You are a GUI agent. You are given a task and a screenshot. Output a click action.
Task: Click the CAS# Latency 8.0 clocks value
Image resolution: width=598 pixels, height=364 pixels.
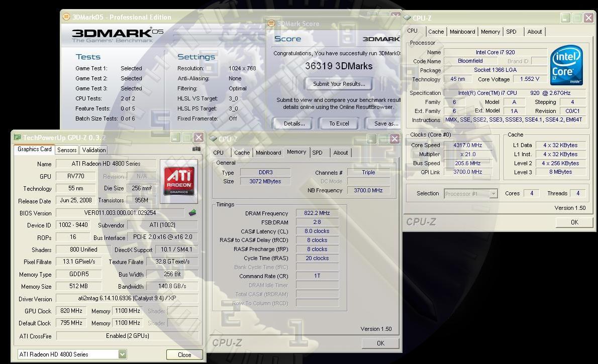[x=317, y=231]
